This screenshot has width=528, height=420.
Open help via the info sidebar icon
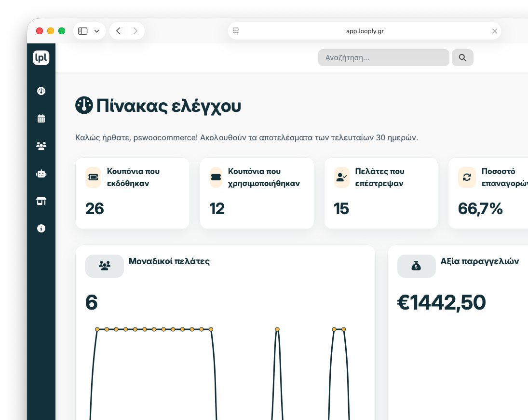(41, 229)
